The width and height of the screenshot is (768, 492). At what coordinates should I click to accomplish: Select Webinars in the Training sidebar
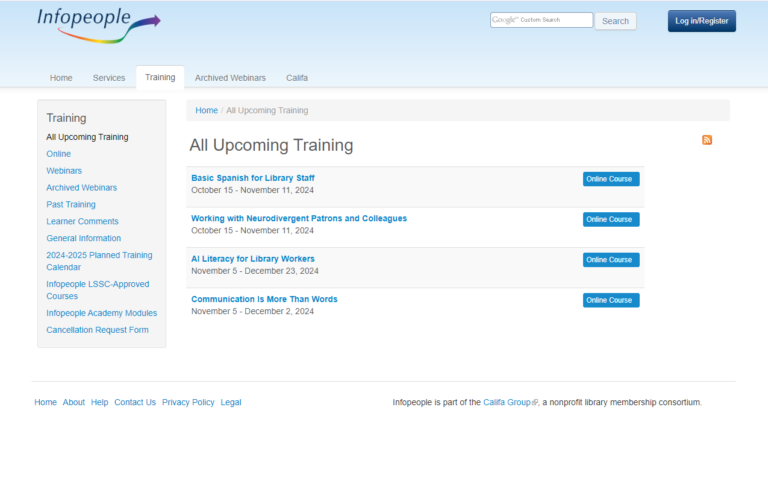[x=64, y=171]
